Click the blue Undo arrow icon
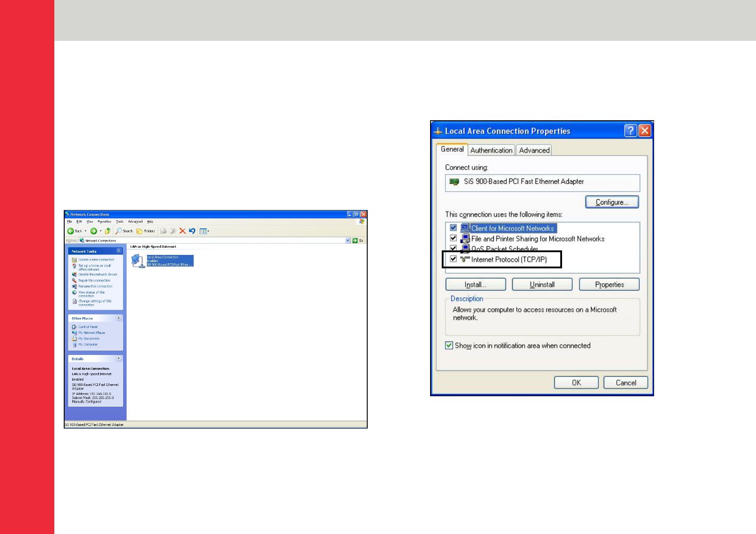The height and width of the screenshot is (534, 756). click(192, 231)
